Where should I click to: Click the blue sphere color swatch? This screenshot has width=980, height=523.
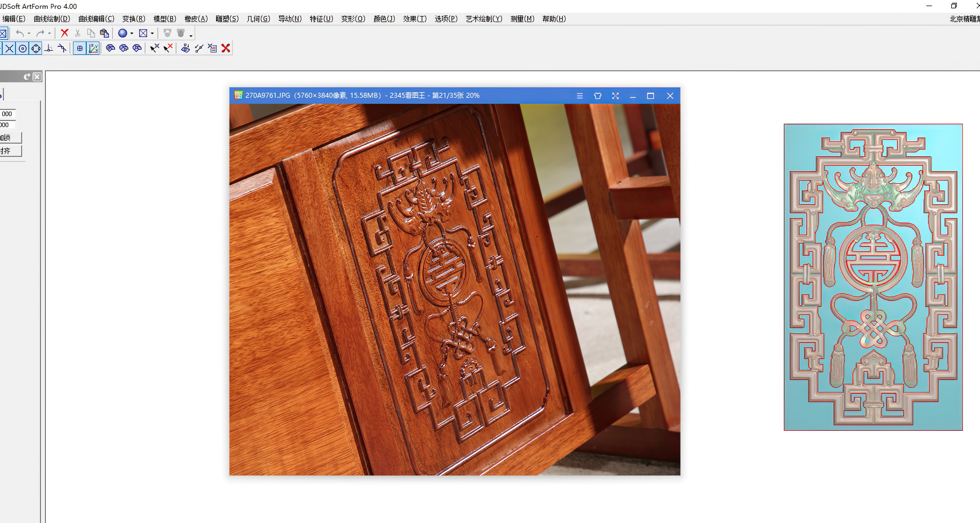click(123, 33)
